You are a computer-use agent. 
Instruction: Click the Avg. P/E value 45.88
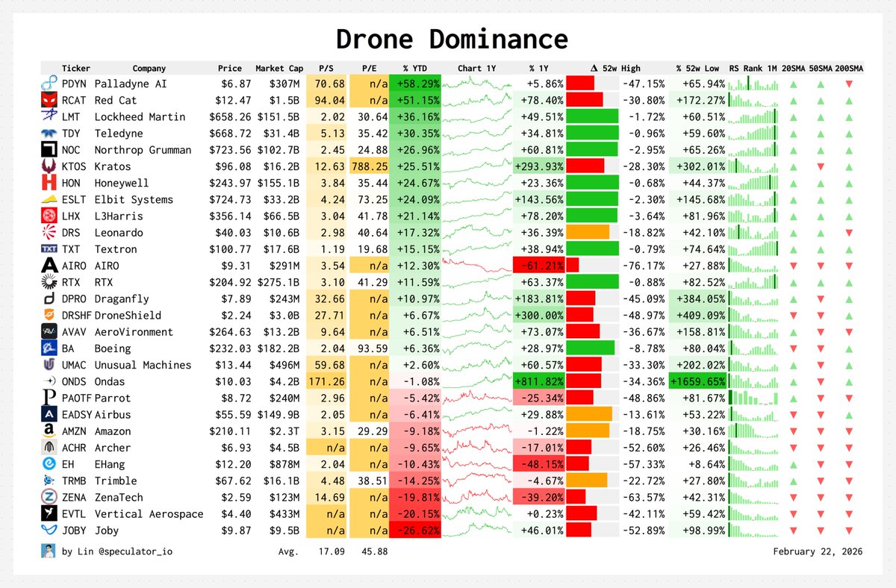click(373, 551)
